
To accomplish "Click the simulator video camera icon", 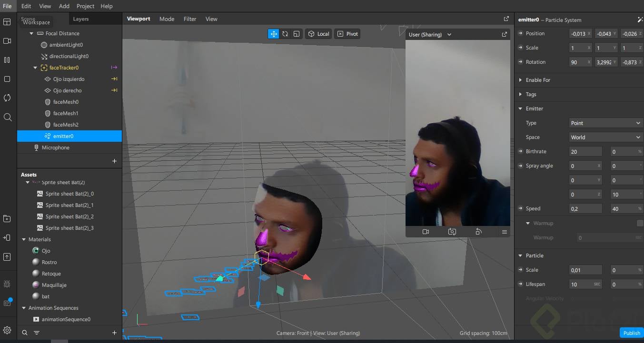I will (426, 232).
